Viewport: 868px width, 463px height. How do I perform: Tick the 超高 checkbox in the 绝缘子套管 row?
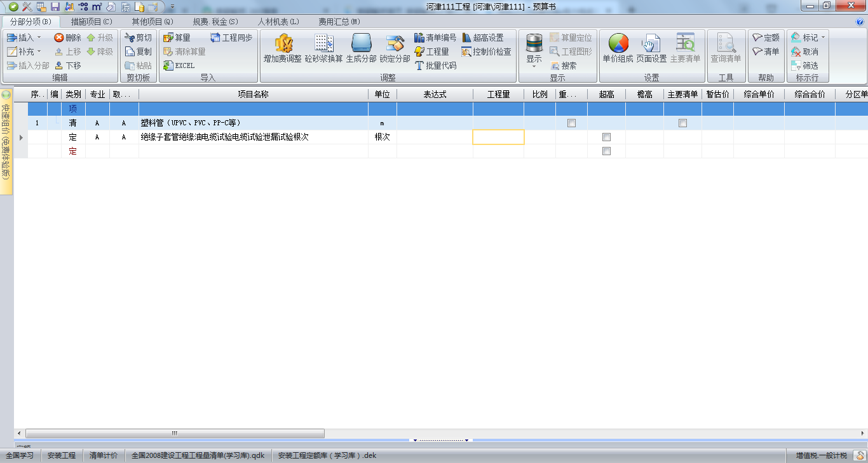click(606, 137)
